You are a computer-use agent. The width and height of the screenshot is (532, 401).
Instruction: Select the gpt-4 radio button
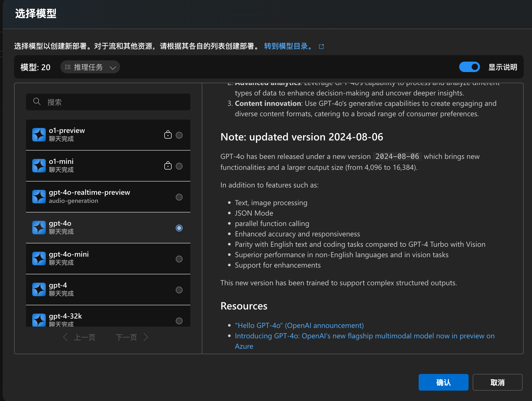tap(179, 290)
